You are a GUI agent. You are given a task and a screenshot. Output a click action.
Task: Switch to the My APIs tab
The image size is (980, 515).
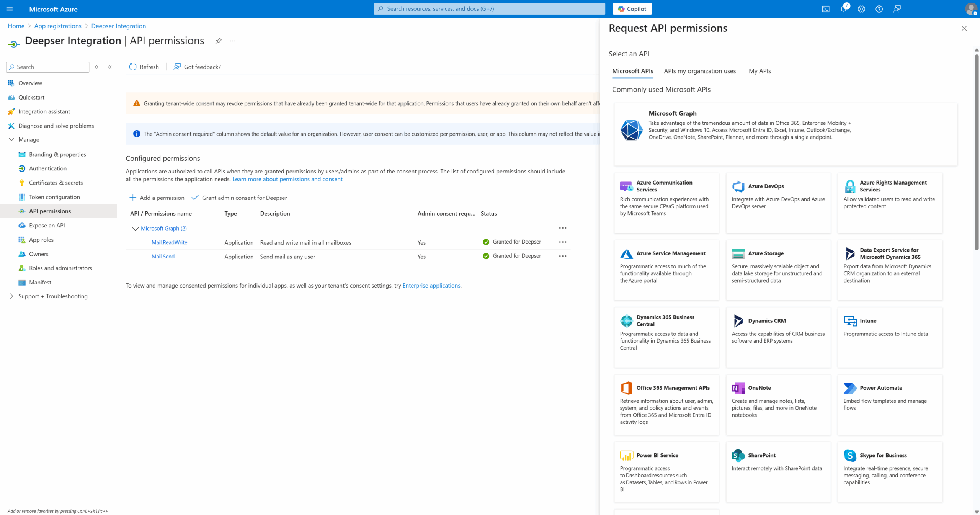point(759,71)
